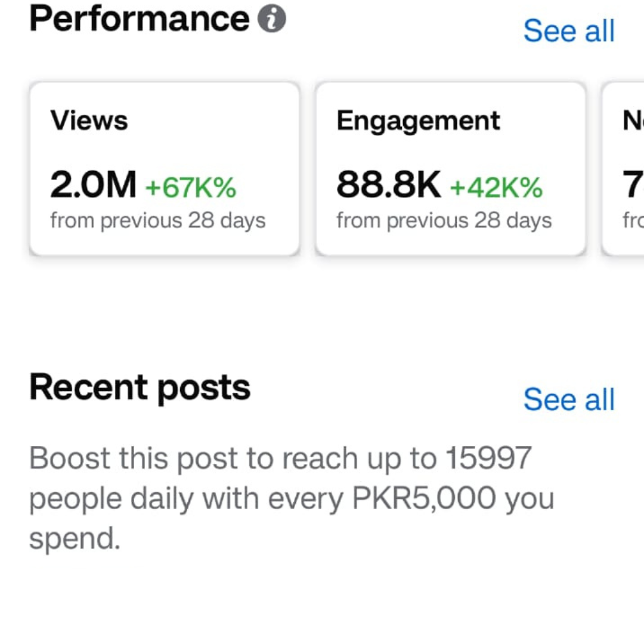Viewport: 644px width, 644px height.
Task: Click the PKR5,000 amount in boost text
Action: point(424,498)
